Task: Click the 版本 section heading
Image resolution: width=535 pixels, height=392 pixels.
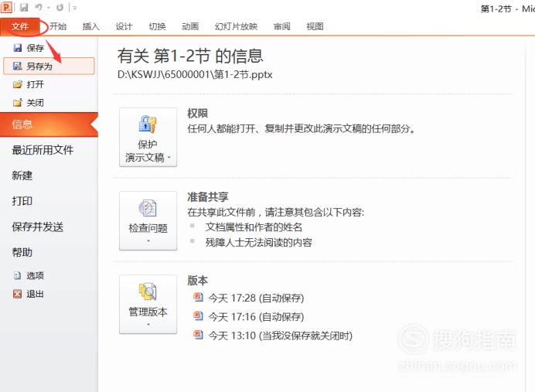Action: [x=198, y=281]
